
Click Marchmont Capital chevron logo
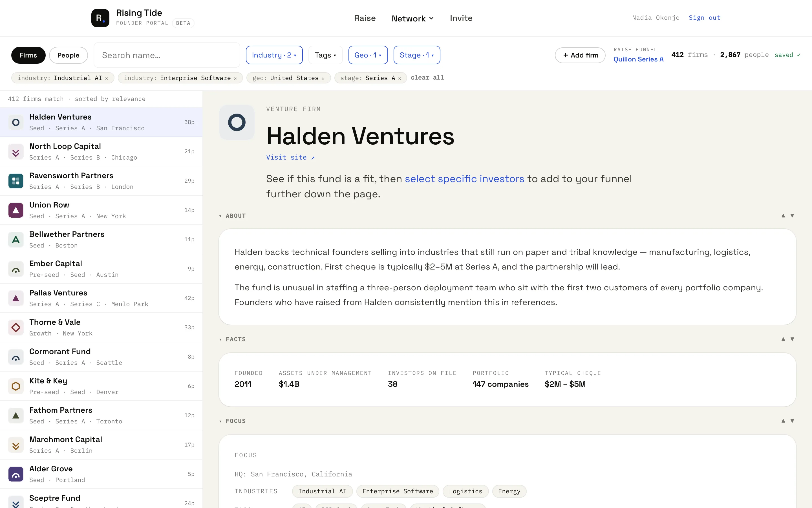click(x=16, y=445)
